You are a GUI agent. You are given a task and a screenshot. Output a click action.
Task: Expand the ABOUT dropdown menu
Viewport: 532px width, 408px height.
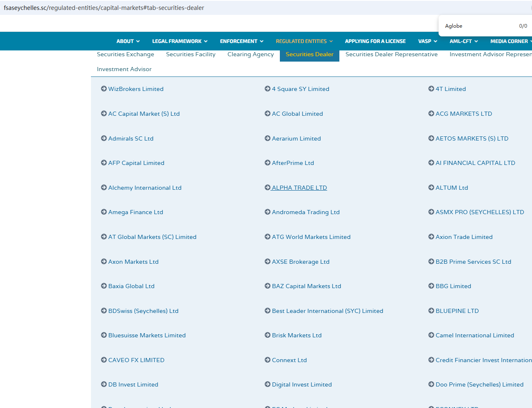click(x=128, y=41)
